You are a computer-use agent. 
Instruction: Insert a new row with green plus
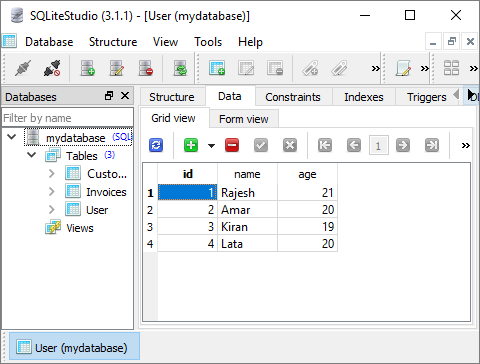click(x=191, y=145)
